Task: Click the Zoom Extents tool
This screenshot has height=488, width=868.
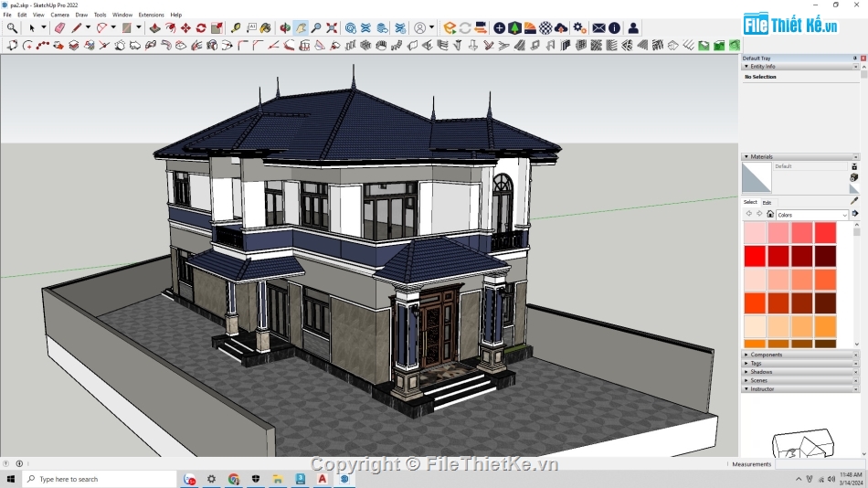Action: [332, 27]
